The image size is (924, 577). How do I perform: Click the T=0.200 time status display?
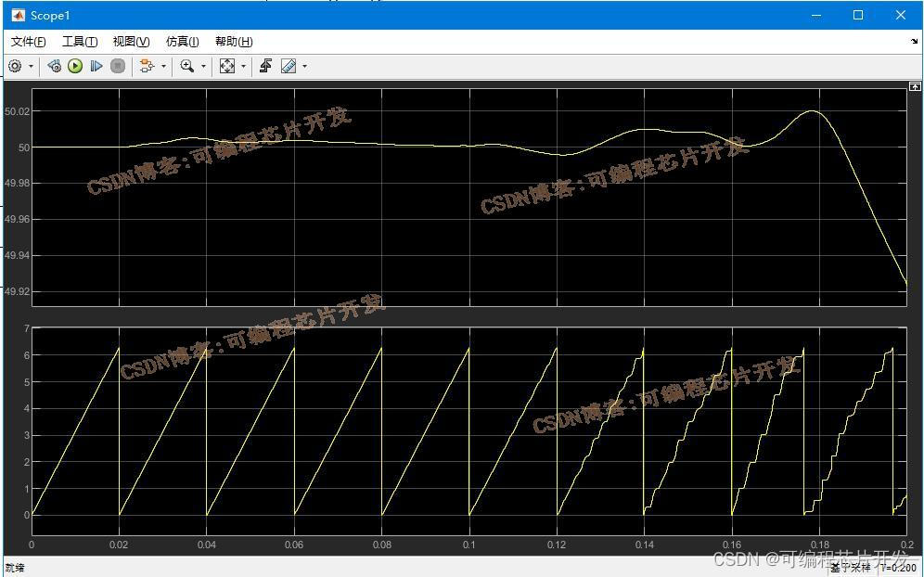coord(899,568)
